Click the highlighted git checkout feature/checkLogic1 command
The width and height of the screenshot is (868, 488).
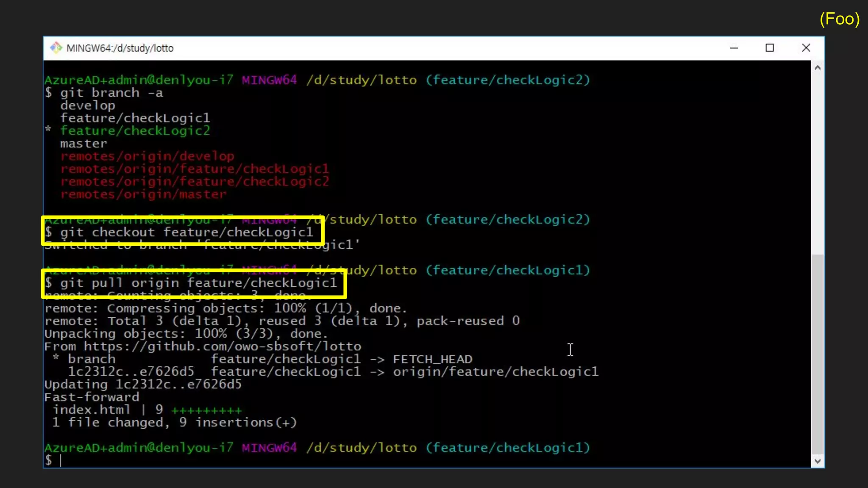coord(186,232)
